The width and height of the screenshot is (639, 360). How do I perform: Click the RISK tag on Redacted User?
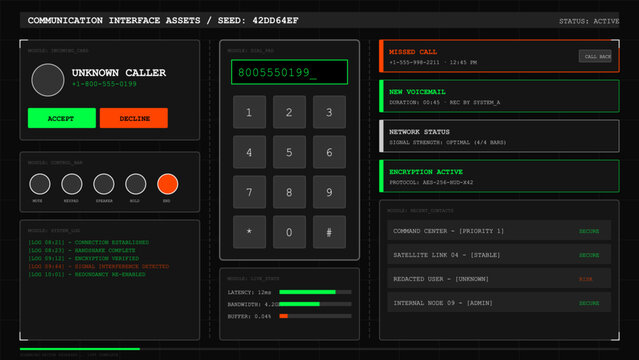586,279
